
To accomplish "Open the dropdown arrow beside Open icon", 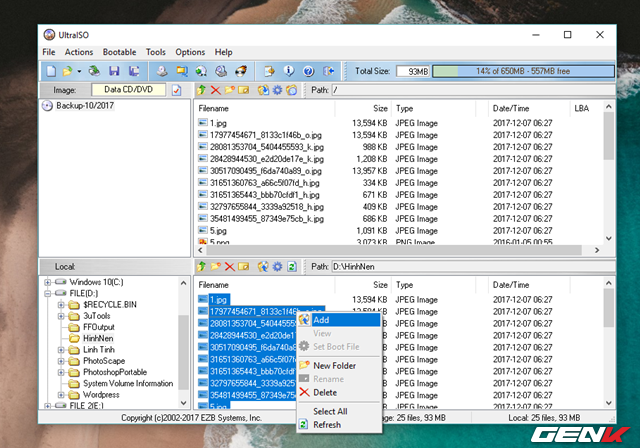I will click(x=79, y=71).
